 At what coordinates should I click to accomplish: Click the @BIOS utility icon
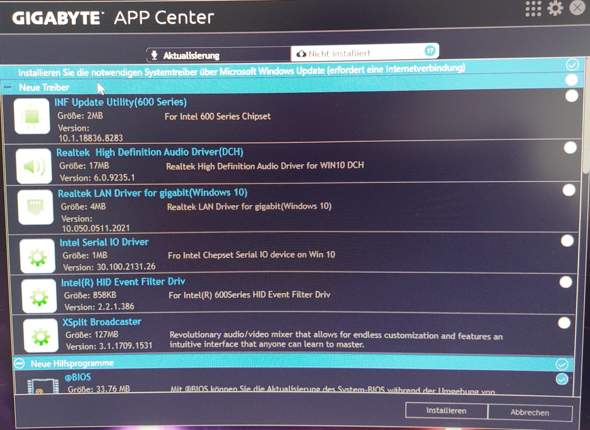tap(43, 386)
